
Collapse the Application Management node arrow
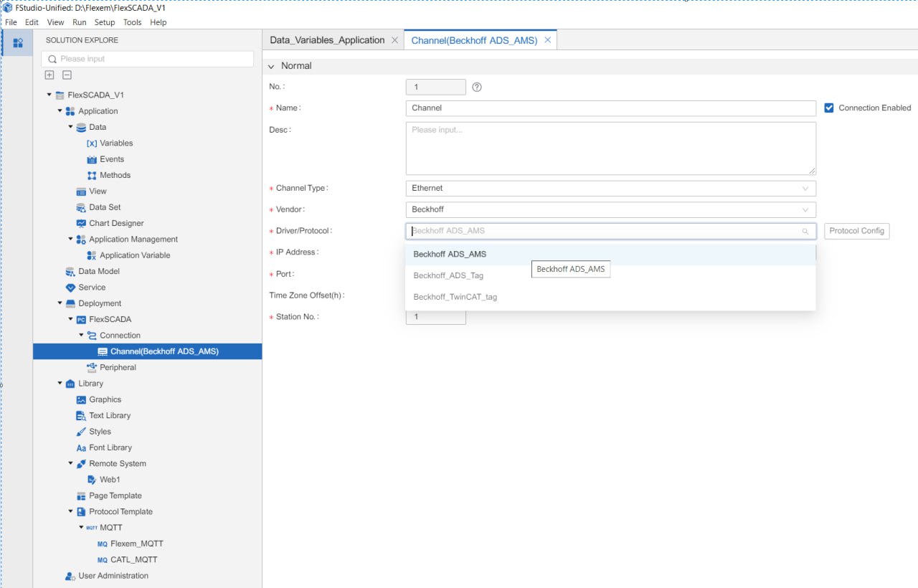pyautogui.click(x=71, y=239)
